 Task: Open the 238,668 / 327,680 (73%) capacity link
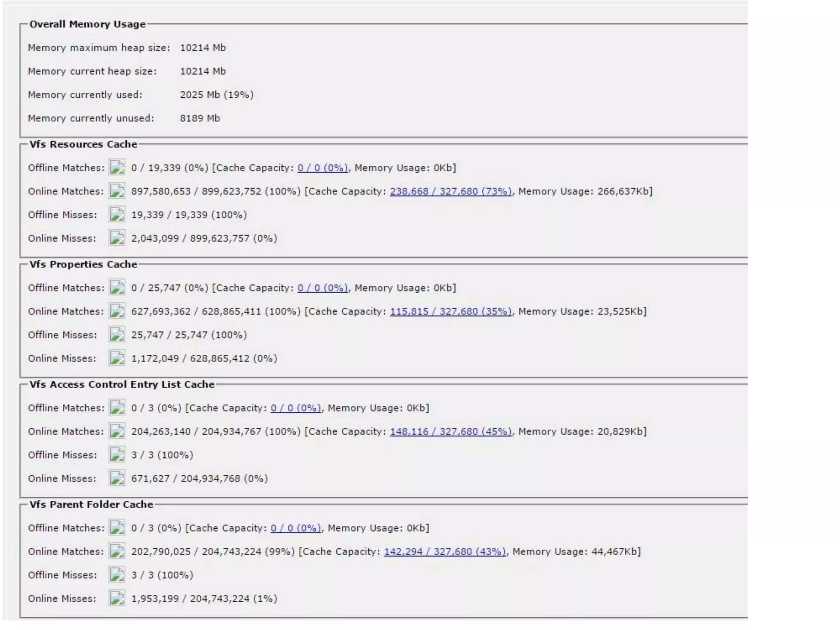(450, 191)
